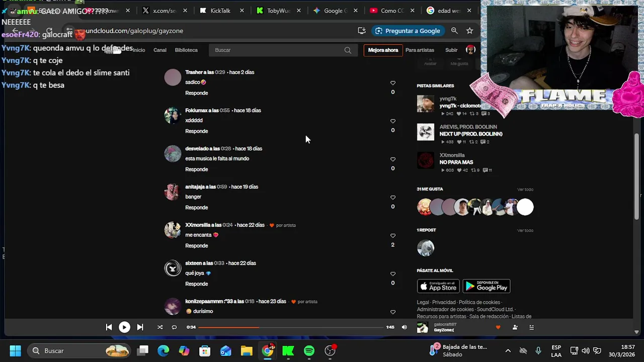644x362 pixels.
Task: Reply to desvelado's comment via Responde
Action: point(196,169)
